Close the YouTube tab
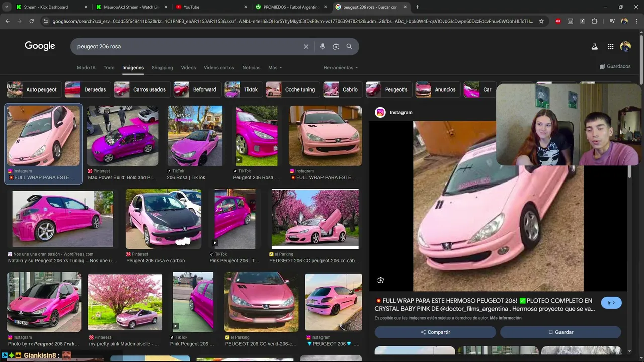This screenshot has height=362, width=644. pos(246,7)
